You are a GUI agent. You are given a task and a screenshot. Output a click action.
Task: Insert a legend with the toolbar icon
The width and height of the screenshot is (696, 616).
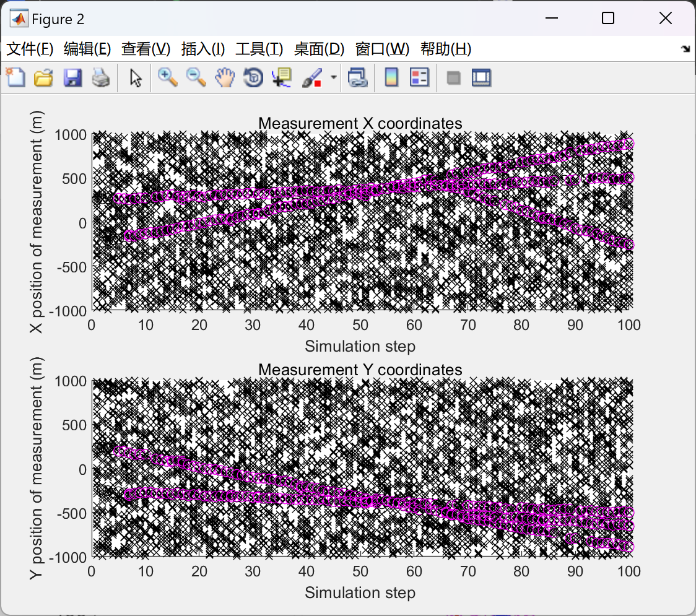tap(419, 77)
